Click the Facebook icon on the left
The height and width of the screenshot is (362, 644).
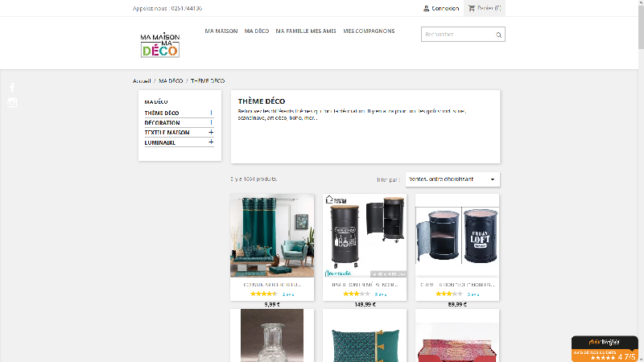pos(12,87)
